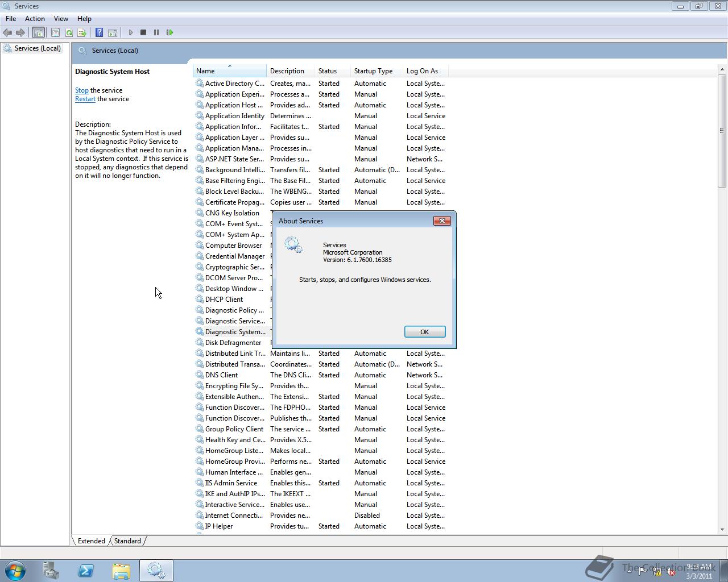The width and height of the screenshot is (728, 582).
Task: Toggle Show/Hide Console Tree toolbar button
Action: point(38,32)
